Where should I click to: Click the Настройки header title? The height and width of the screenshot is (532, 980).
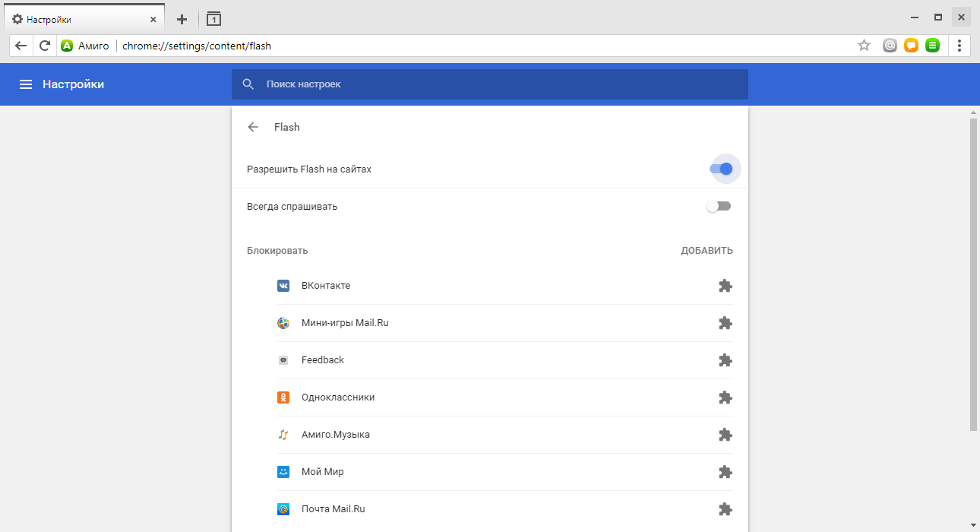pyautogui.click(x=73, y=84)
